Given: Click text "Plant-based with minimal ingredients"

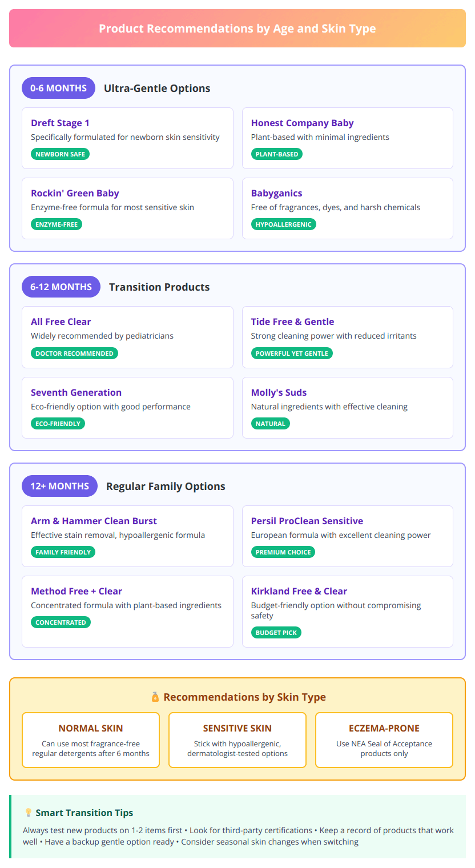Looking at the screenshot, I should tap(320, 137).
